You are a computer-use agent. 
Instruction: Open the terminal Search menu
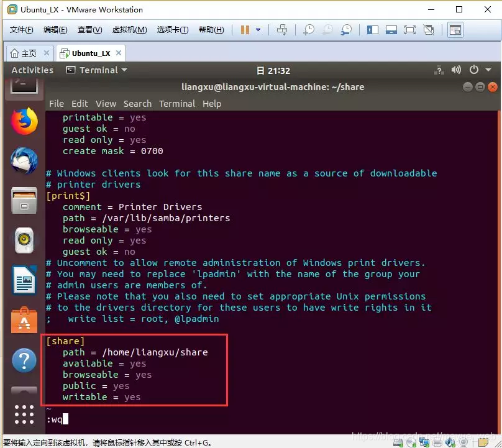click(138, 104)
